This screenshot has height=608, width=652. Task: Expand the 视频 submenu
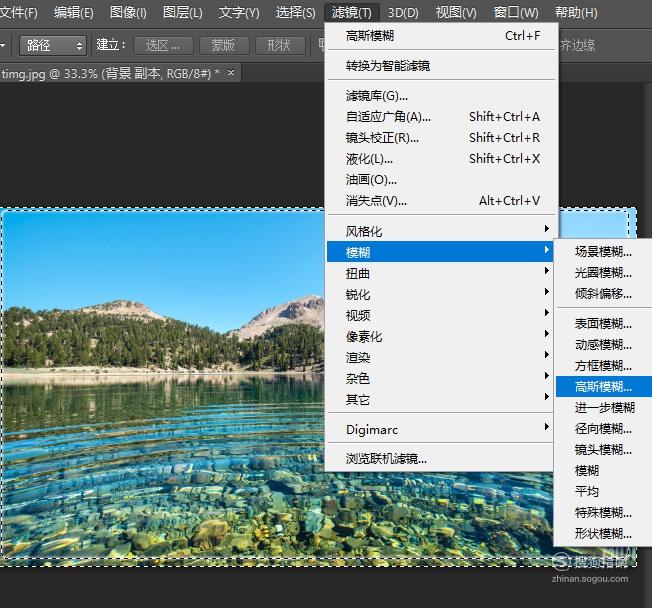[x=440, y=315]
